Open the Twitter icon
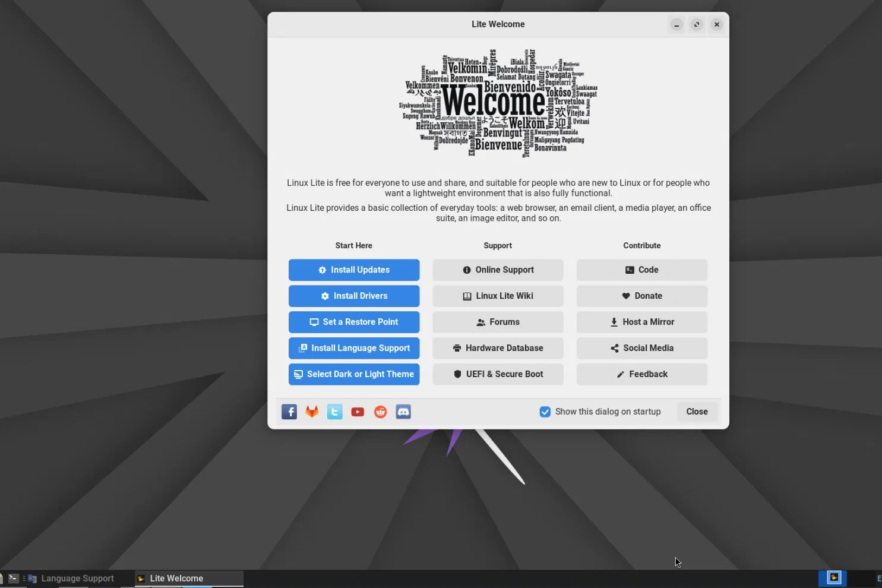The width and height of the screenshot is (882, 588). pyautogui.click(x=334, y=412)
